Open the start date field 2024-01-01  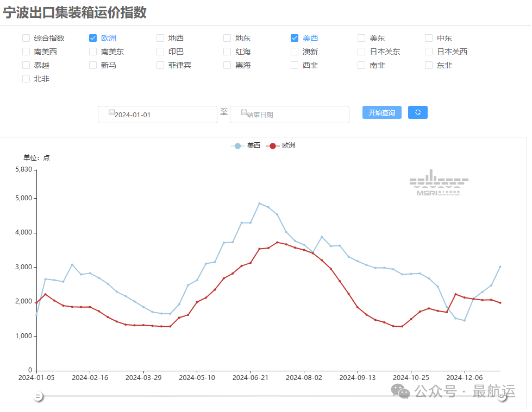click(x=158, y=115)
